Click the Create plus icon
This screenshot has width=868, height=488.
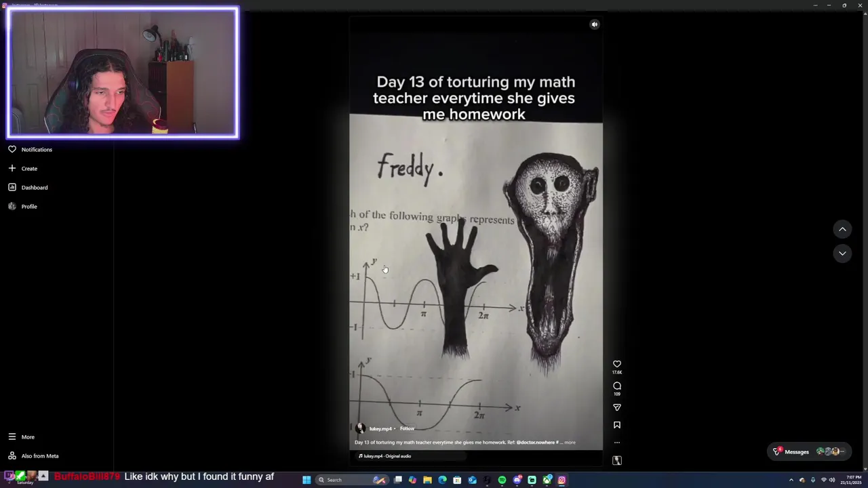pyautogui.click(x=12, y=168)
